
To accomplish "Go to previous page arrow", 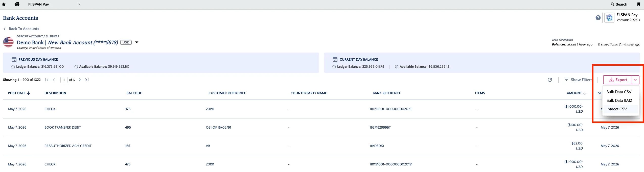I will pos(54,80).
